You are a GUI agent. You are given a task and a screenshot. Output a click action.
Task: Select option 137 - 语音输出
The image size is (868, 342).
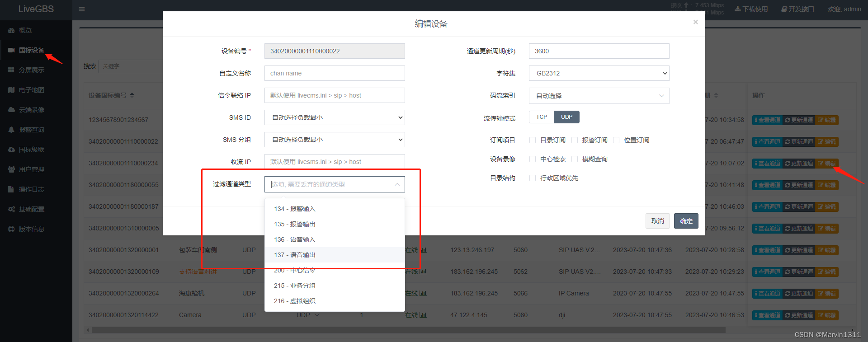335,255
